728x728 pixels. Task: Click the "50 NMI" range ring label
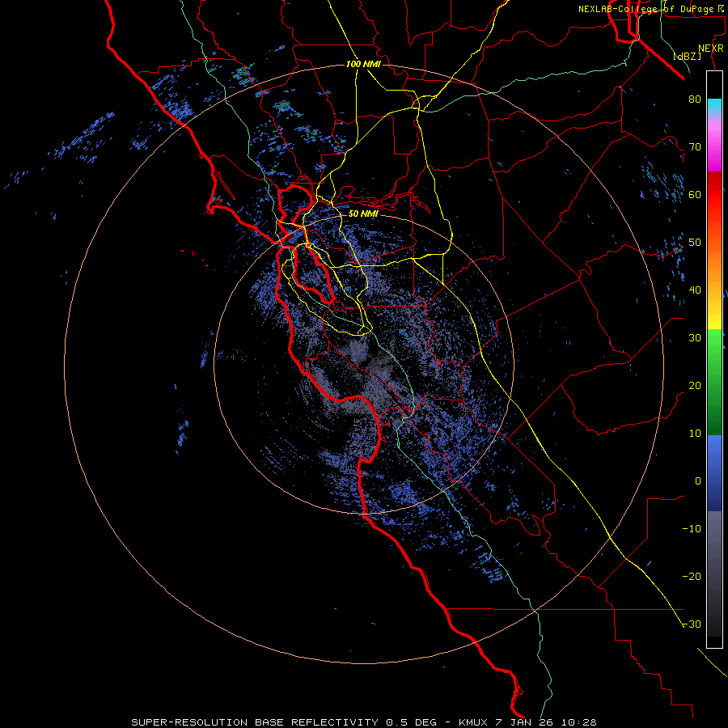363,214
